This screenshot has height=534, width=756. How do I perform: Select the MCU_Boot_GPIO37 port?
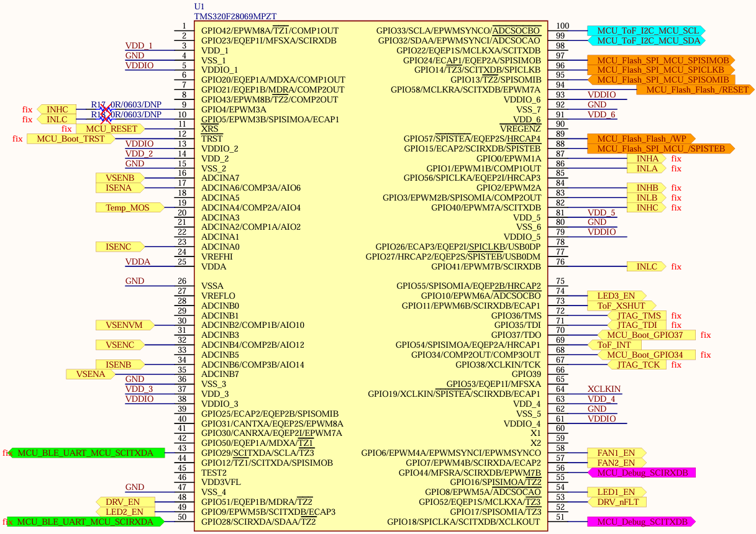(647, 335)
